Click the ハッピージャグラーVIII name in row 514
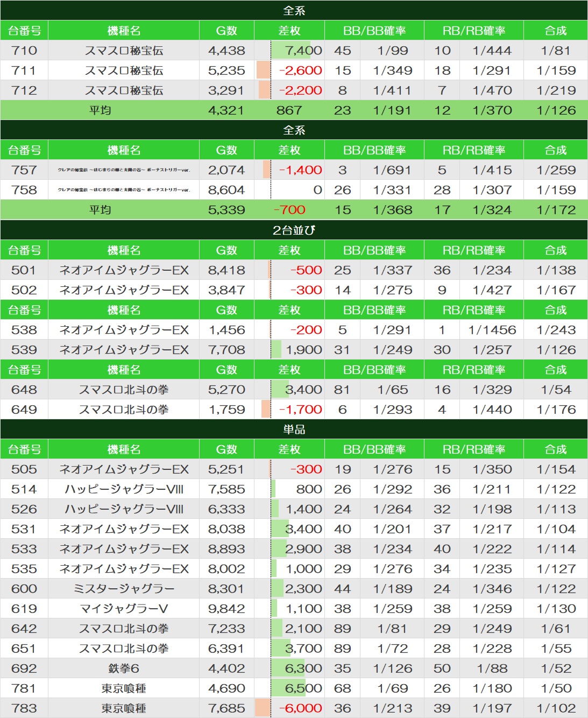588x718 pixels. coord(124,489)
